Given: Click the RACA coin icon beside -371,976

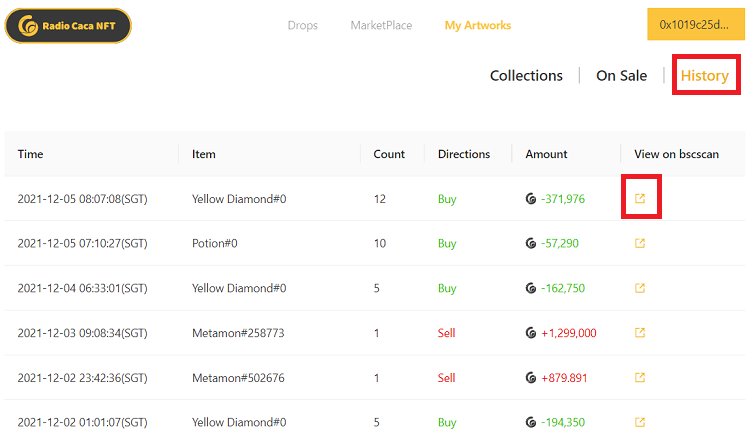Looking at the screenshot, I should coord(531,199).
